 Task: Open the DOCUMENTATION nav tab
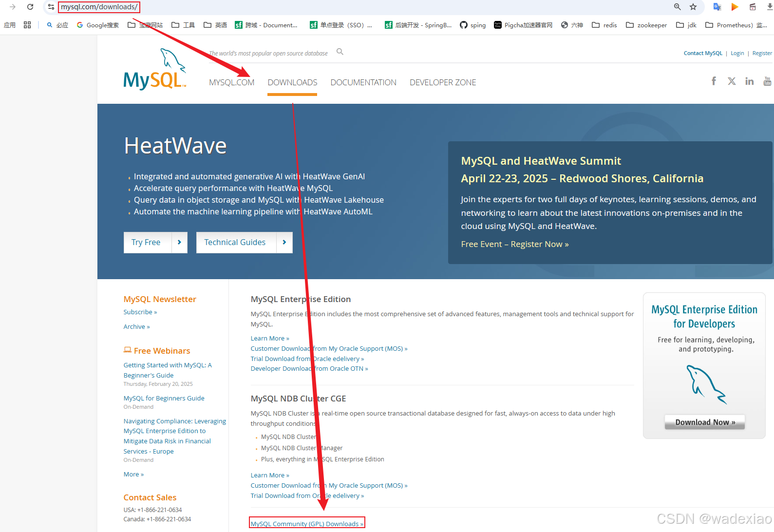tap(363, 82)
